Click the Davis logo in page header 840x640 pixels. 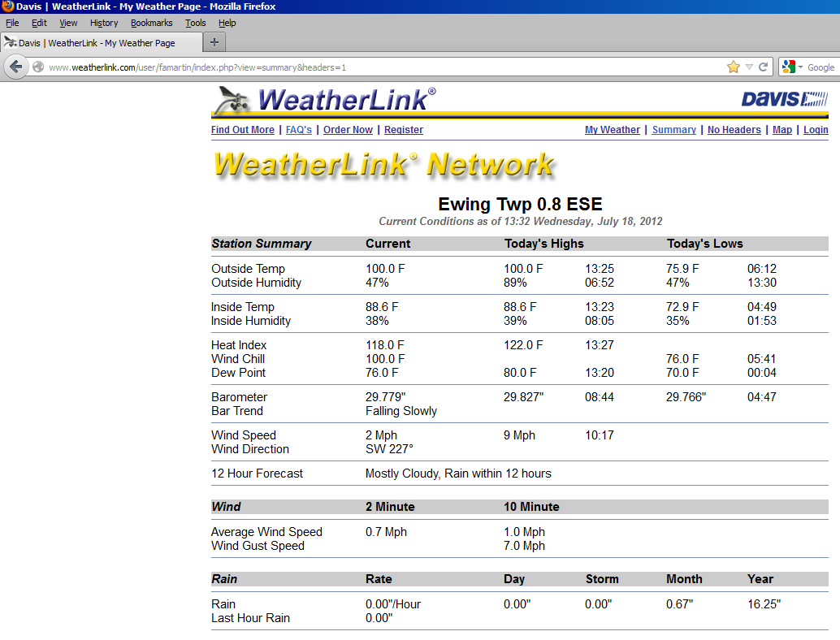pyautogui.click(x=783, y=99)
